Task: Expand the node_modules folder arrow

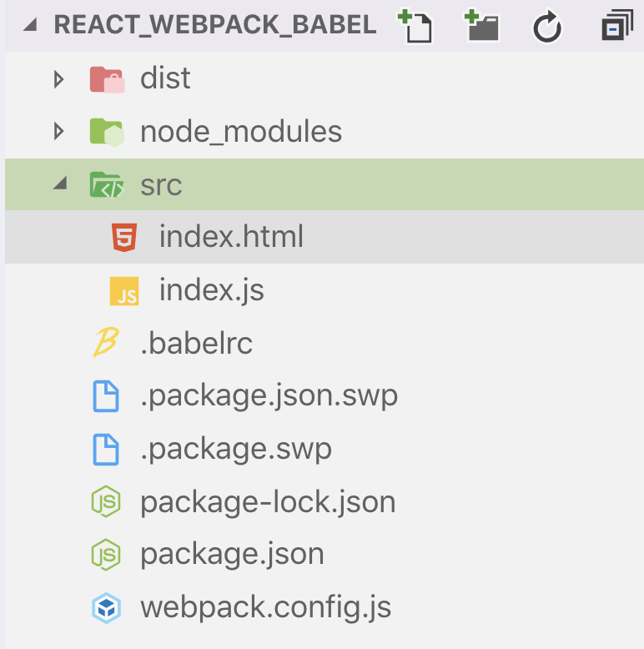Action: (x=59, y=132)
